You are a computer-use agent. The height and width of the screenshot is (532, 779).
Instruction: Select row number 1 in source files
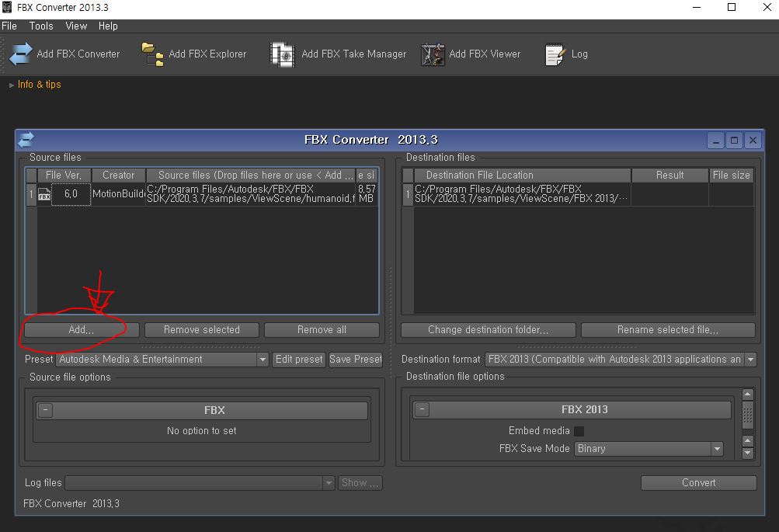point(31,194)
